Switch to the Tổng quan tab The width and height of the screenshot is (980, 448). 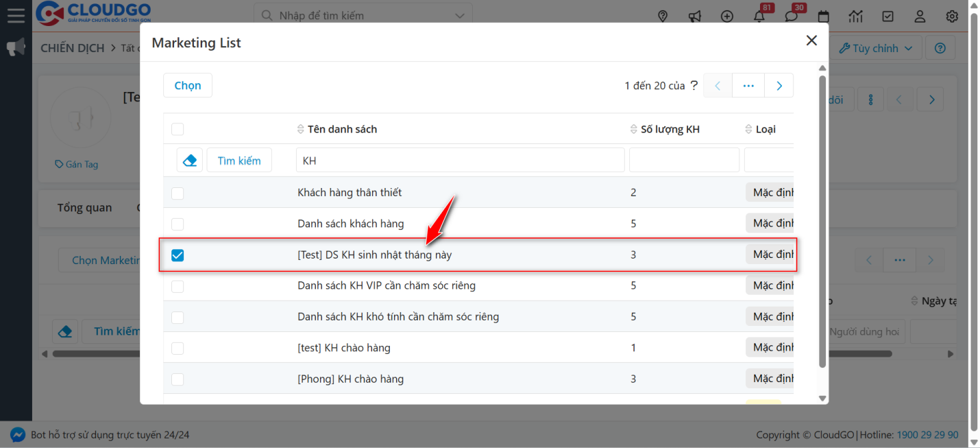[x=84, y=208]
